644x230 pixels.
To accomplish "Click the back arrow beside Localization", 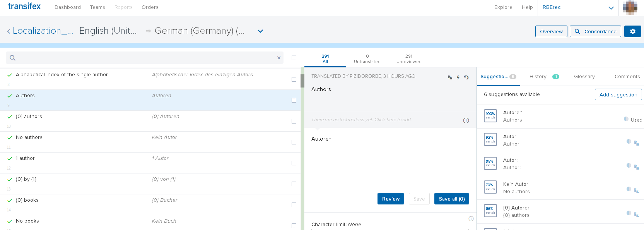I will pyautogui.click(x=9, y=31).
